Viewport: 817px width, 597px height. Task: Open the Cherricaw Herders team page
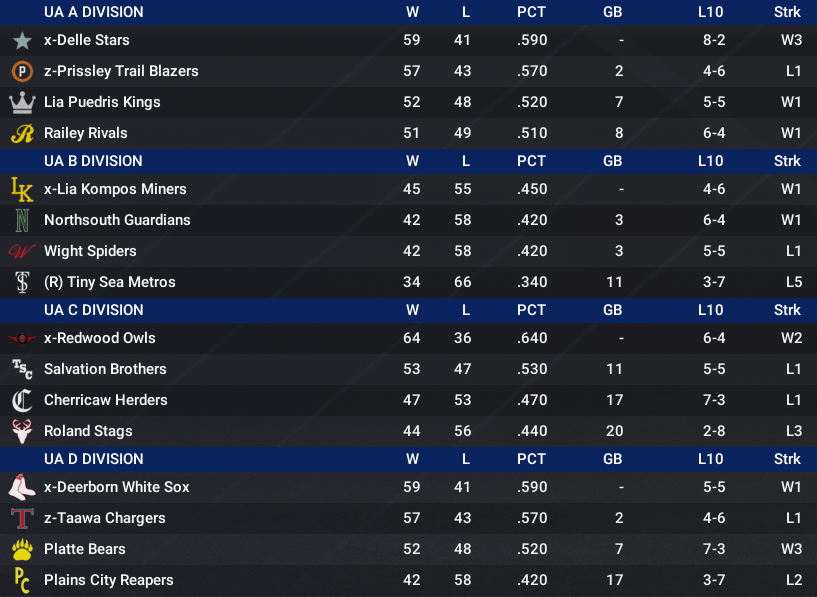(106, 400)
